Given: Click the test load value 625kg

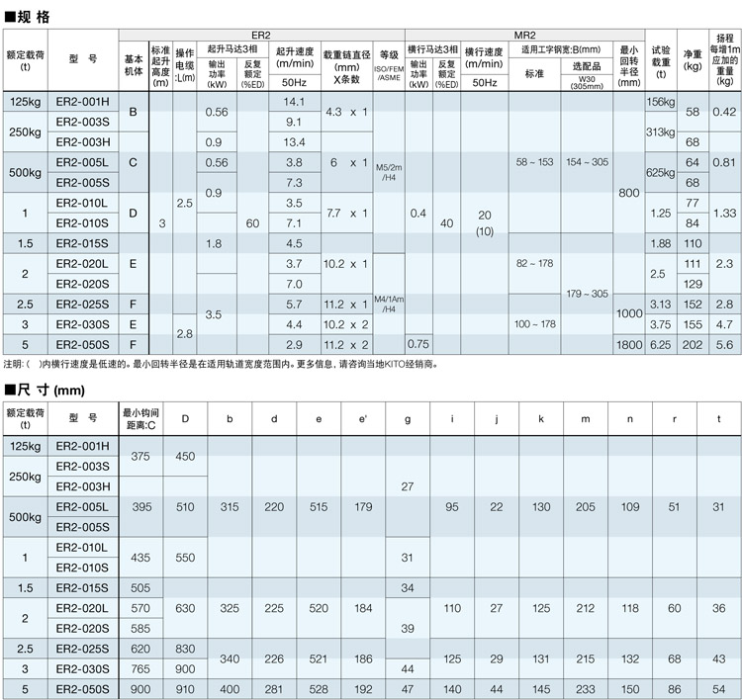Looking at the screenshot, I should (661, 173).
